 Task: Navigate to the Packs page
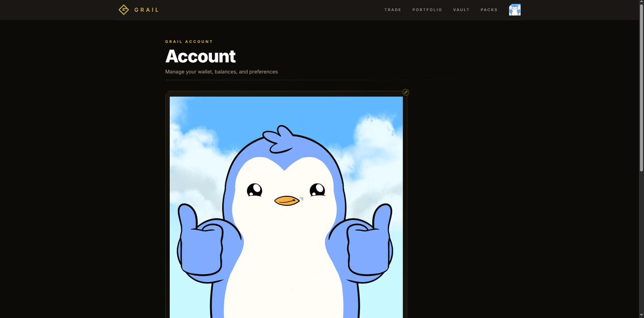[489, 10]
